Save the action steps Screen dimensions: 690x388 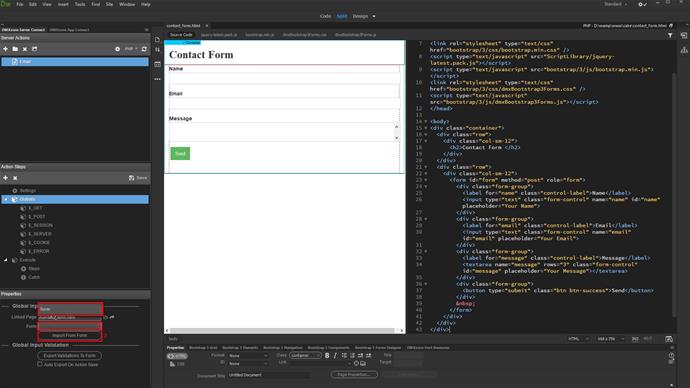coord(138,178)
